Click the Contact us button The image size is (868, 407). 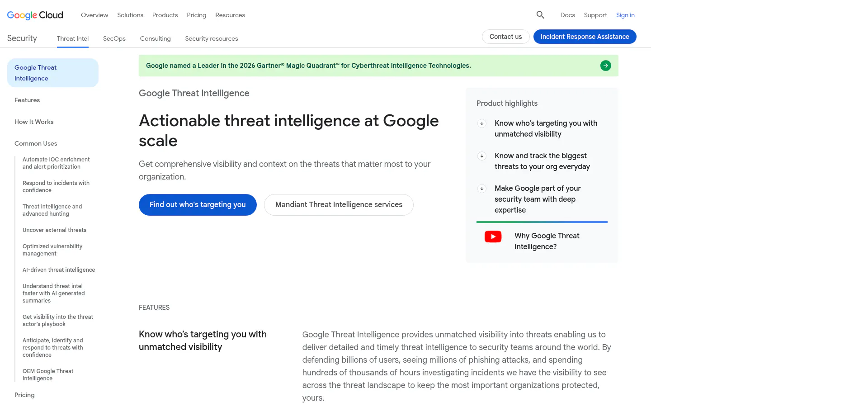point(506,37)
